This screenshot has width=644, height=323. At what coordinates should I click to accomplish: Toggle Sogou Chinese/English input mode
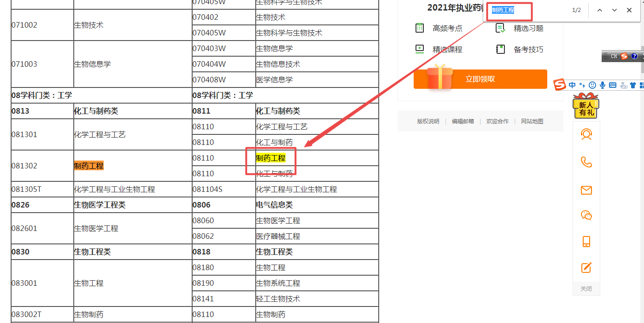click(x=572, y=85)
